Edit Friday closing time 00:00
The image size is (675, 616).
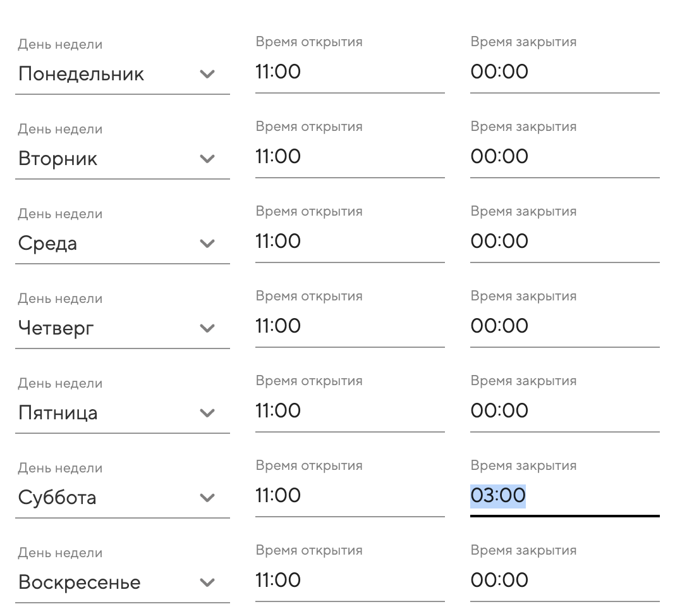[500, 410]
